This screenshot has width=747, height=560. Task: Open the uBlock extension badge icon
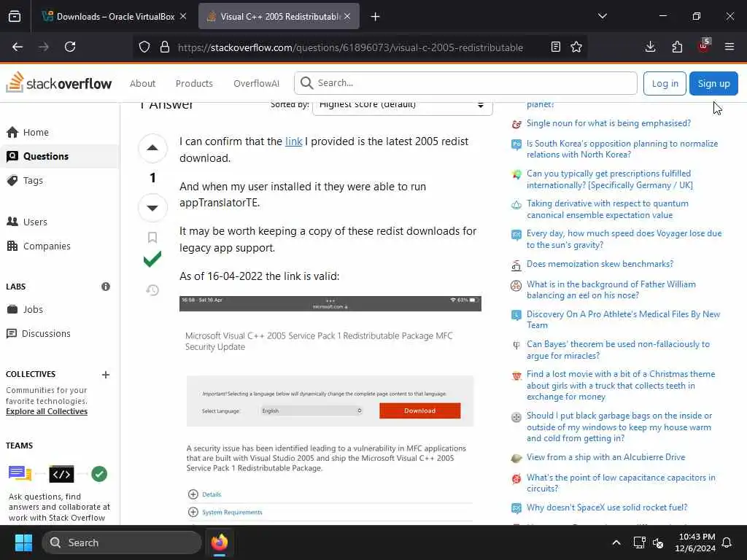704,46
